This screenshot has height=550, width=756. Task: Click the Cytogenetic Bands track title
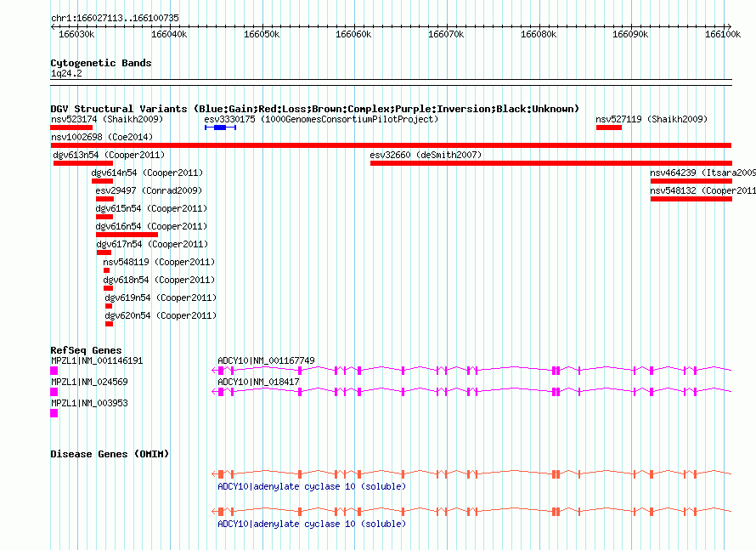click(x=101, y=63)
